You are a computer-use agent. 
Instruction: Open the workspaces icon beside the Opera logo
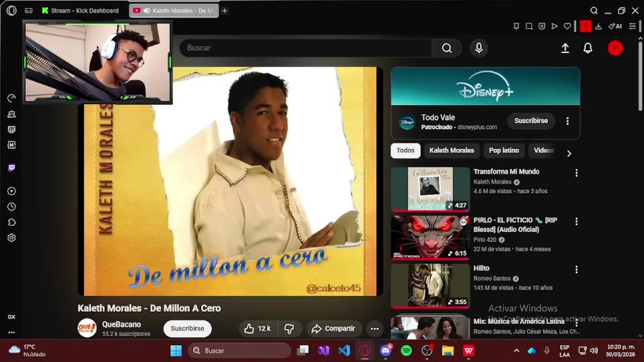[29, 11]
